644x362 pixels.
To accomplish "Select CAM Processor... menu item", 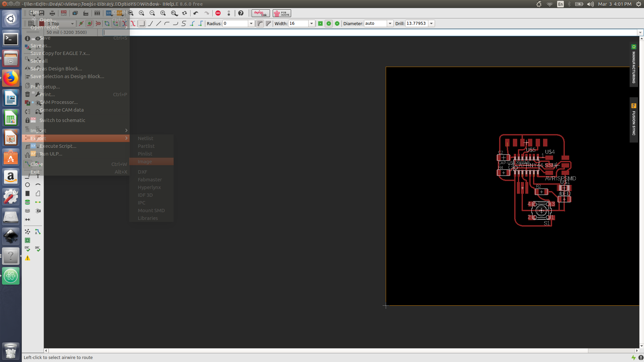I will (x=76, y=102).
